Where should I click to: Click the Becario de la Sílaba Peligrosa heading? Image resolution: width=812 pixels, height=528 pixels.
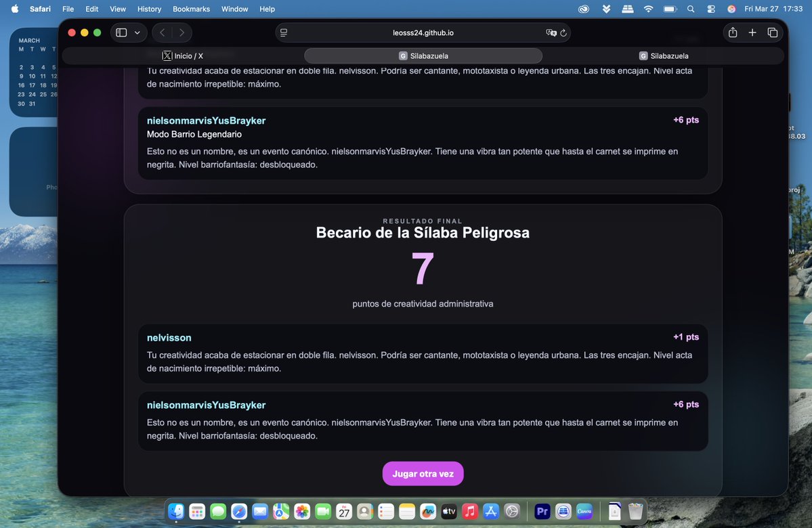(423, 232)
